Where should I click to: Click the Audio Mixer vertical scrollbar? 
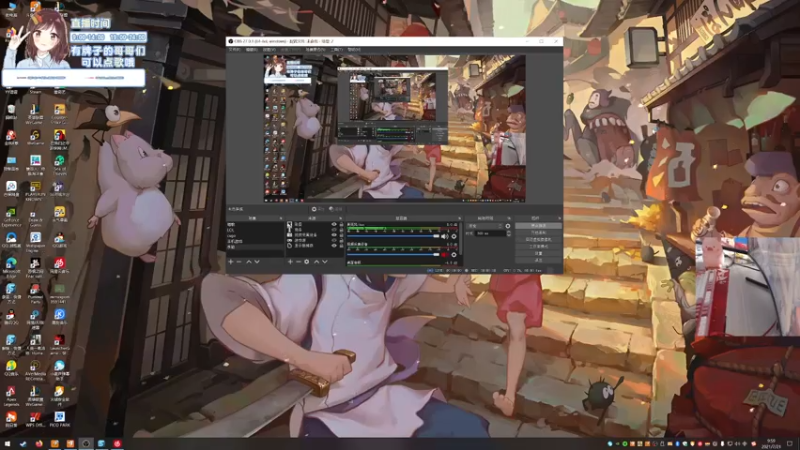461,240
